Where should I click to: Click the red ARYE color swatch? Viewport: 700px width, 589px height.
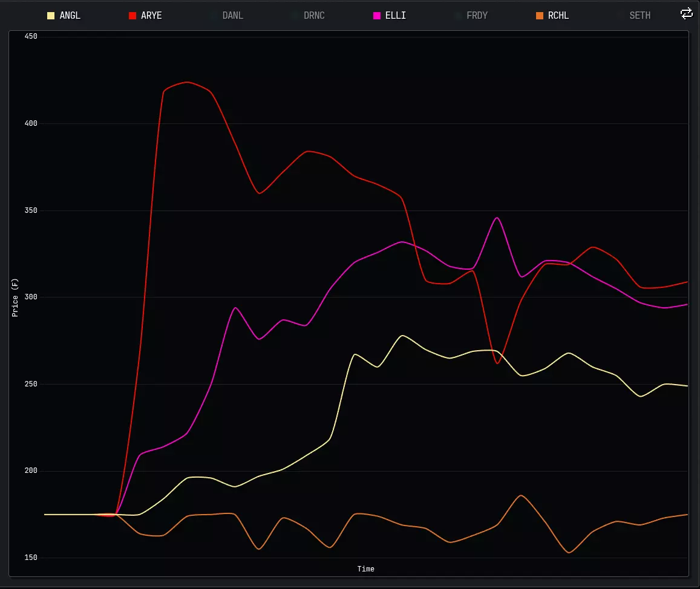click(x=132, y=16)
